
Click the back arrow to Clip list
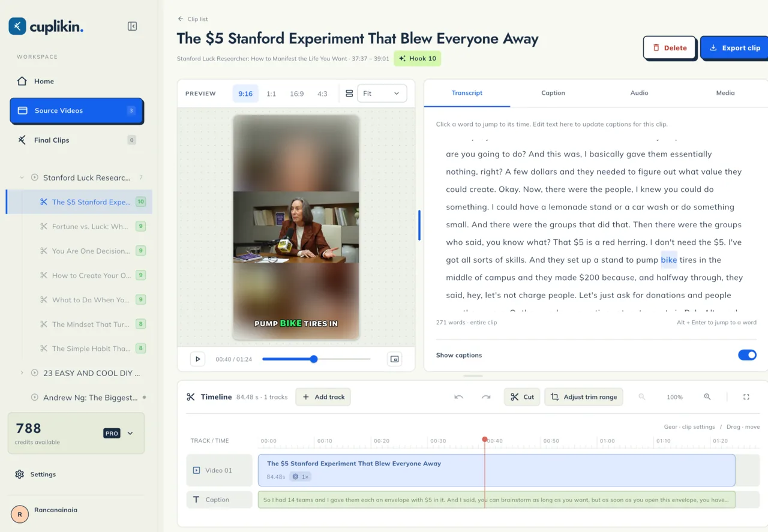pos(181,19)
